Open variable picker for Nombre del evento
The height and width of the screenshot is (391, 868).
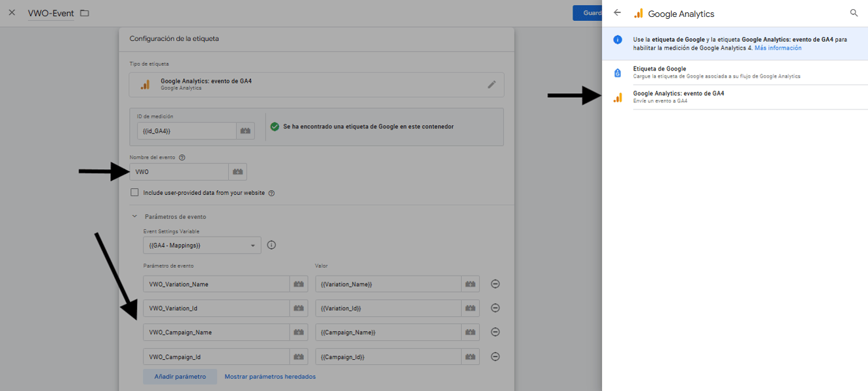coord(238,172)
